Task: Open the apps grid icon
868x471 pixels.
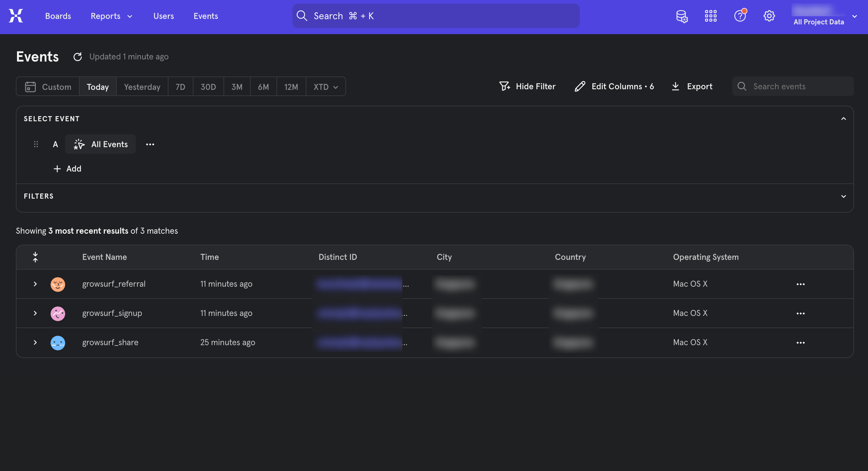Action: pos(711,16)
